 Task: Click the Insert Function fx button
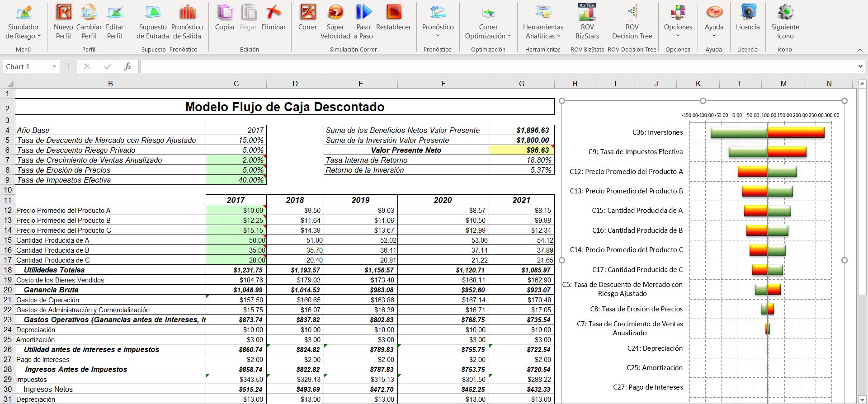pyautogui.click(x=127, y=66)
